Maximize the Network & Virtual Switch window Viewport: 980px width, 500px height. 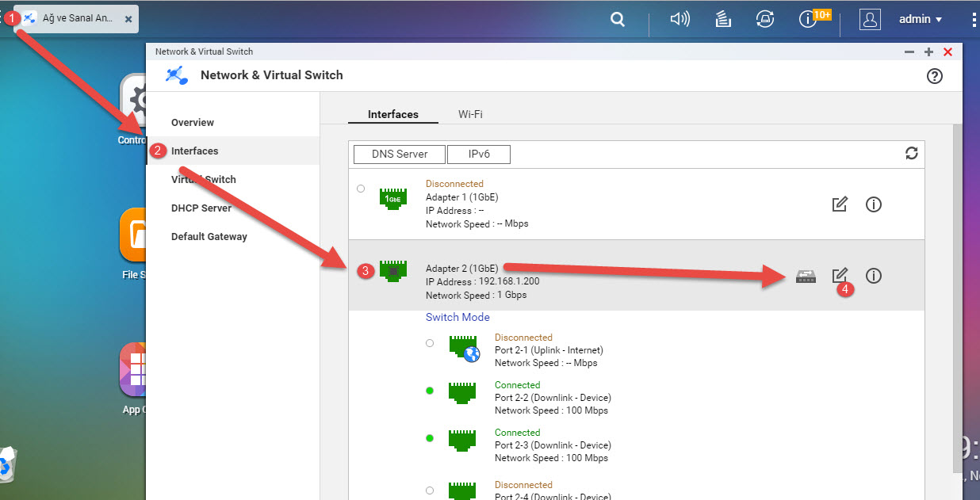click(x=928, y=52)
